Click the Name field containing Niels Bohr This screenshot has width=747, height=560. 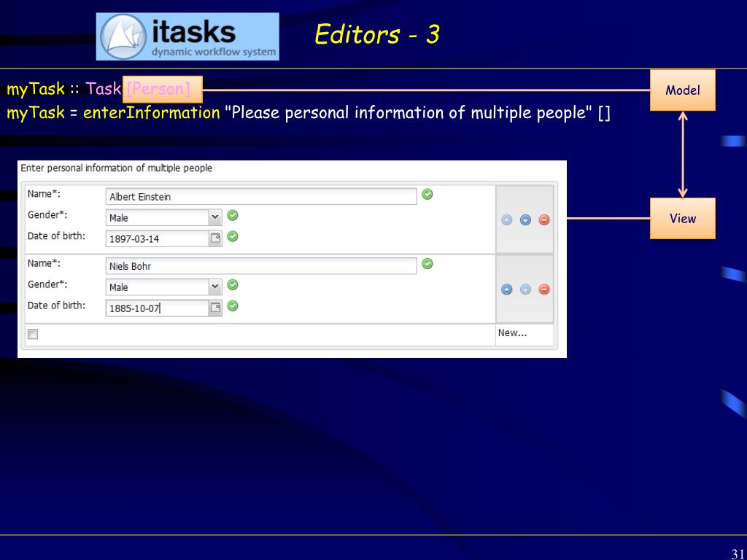(x=261, y=266)
